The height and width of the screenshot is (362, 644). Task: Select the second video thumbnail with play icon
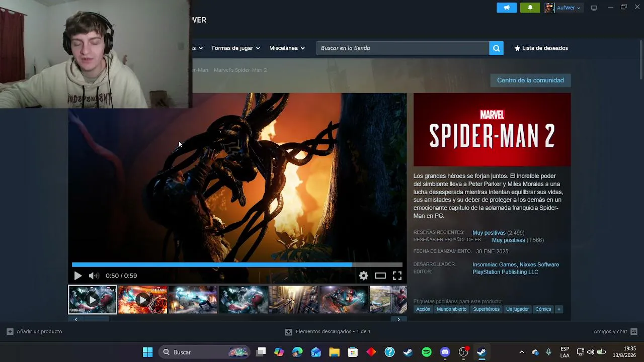pos(142,300)
